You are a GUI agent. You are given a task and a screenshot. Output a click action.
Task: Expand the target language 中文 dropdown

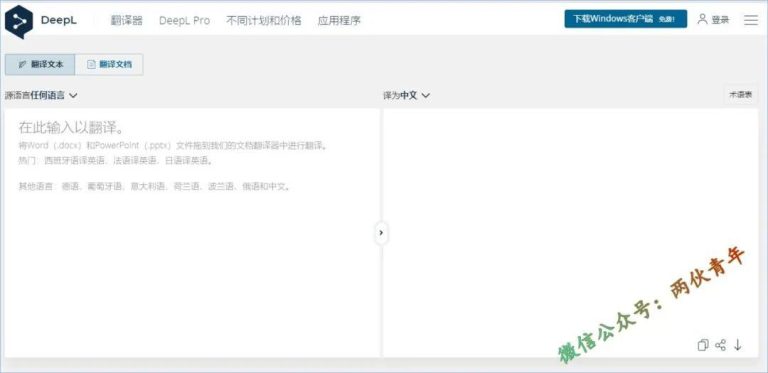click(407, 95)
